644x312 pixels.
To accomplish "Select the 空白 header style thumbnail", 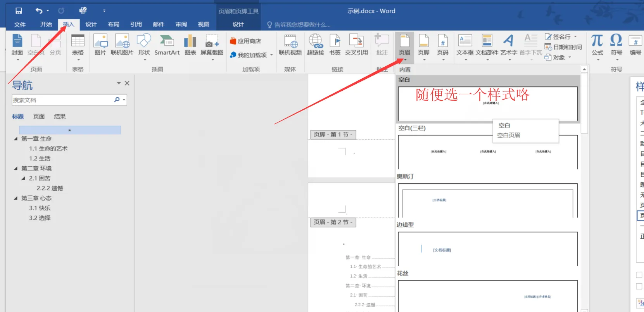I will [x=487, y=103].
